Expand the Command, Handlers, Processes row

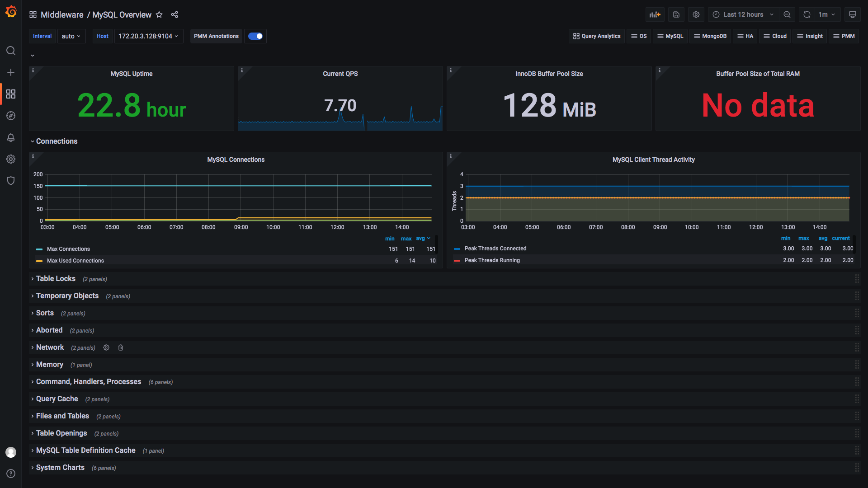pos(89,382)
